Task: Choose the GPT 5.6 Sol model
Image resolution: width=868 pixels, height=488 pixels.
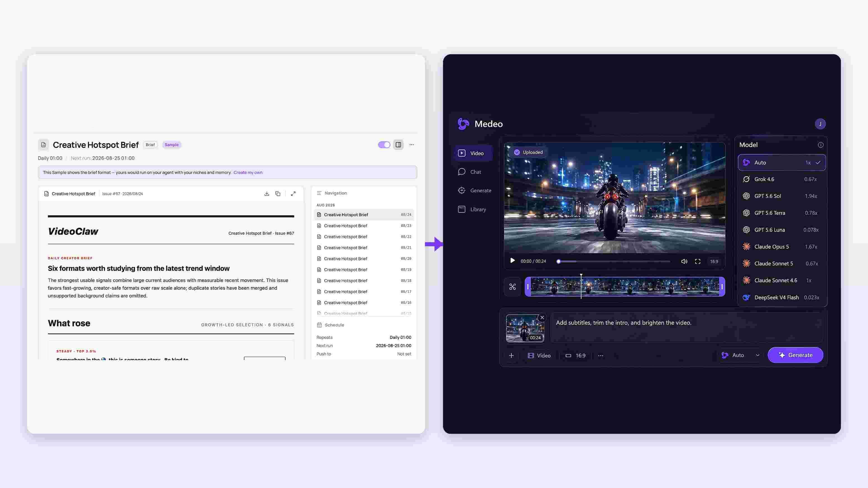Action: tap(782, 196)
